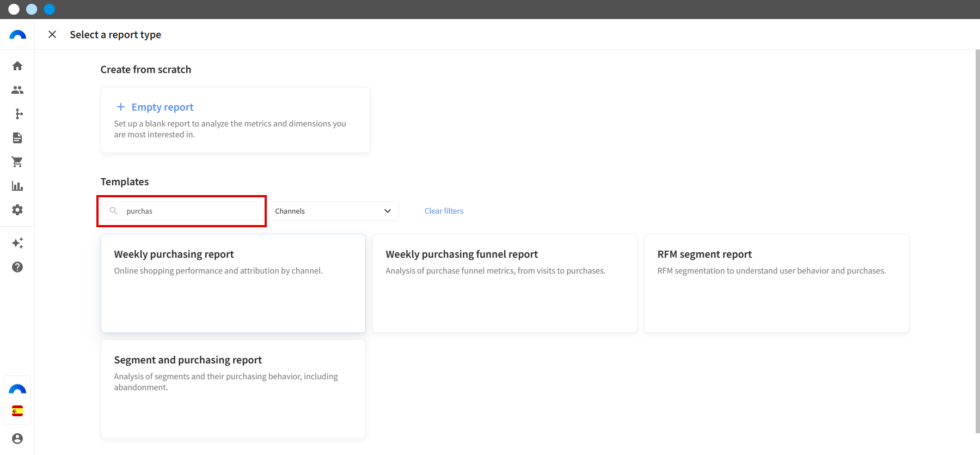Open the Reports bar chart icon
The width and height of the screenshot is (980, 455).
click(x=17, y=186)
